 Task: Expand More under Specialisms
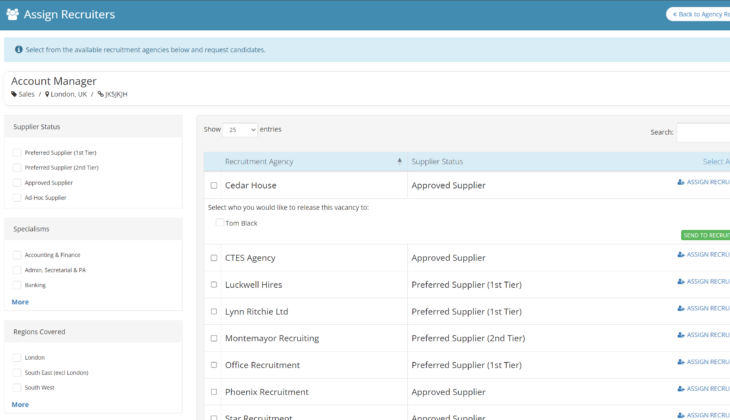20,301
